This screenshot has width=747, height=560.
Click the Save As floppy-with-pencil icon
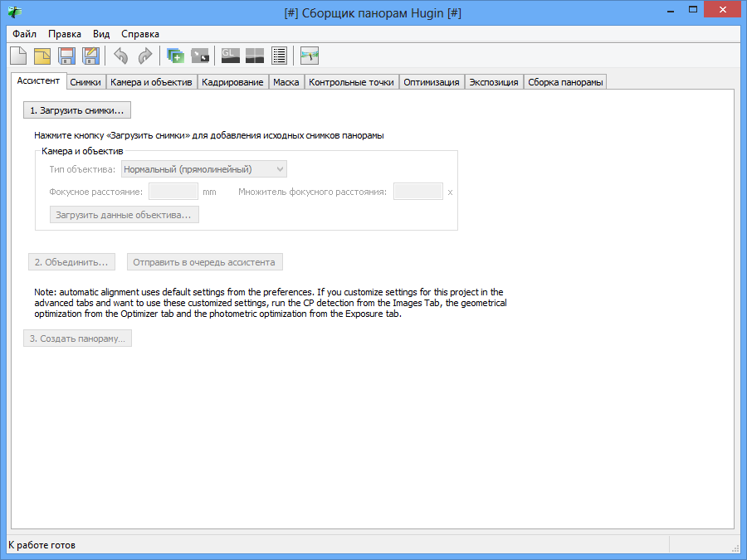coord(90,56)
